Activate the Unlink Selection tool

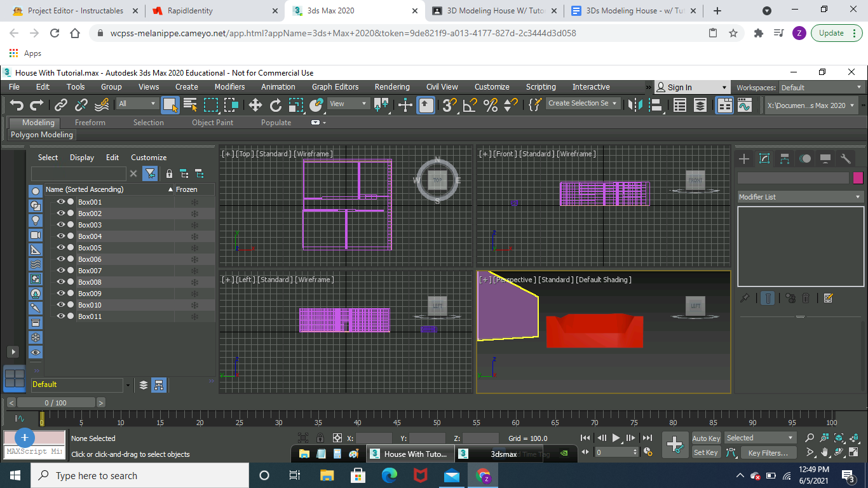[x=81, y=105]
